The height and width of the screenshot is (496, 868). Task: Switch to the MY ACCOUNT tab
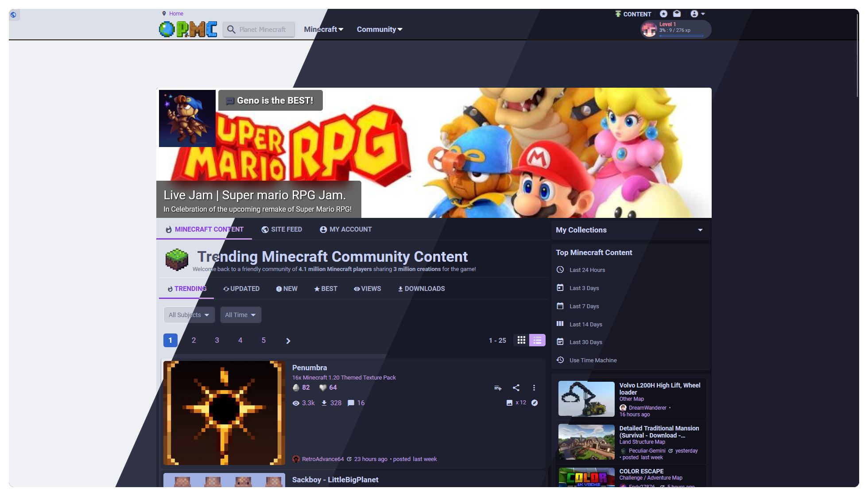(x=346, y=229)
